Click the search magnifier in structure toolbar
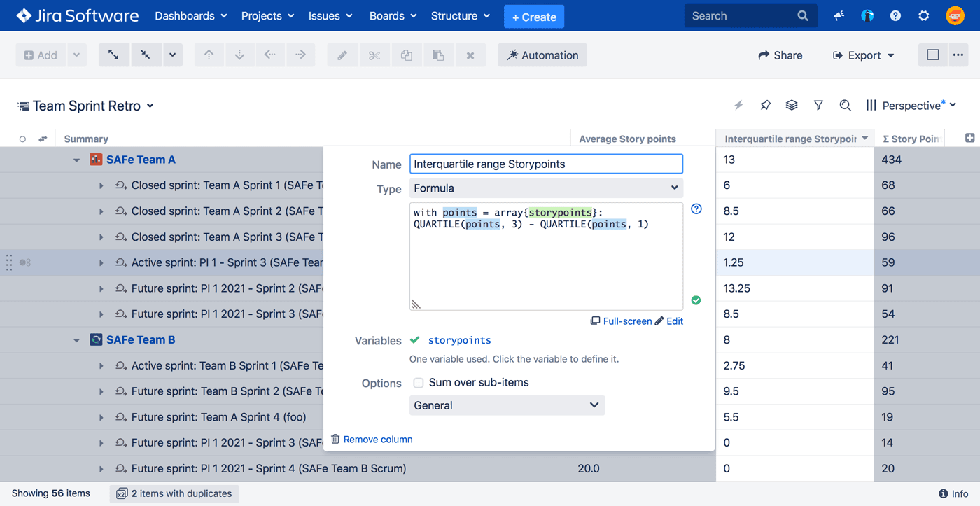Viewport: 980px width, 506px height. (845, 106)
